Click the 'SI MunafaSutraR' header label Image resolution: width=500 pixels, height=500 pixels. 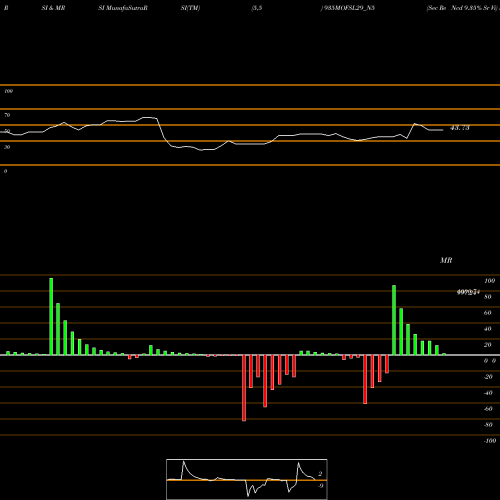coord(123,8)
